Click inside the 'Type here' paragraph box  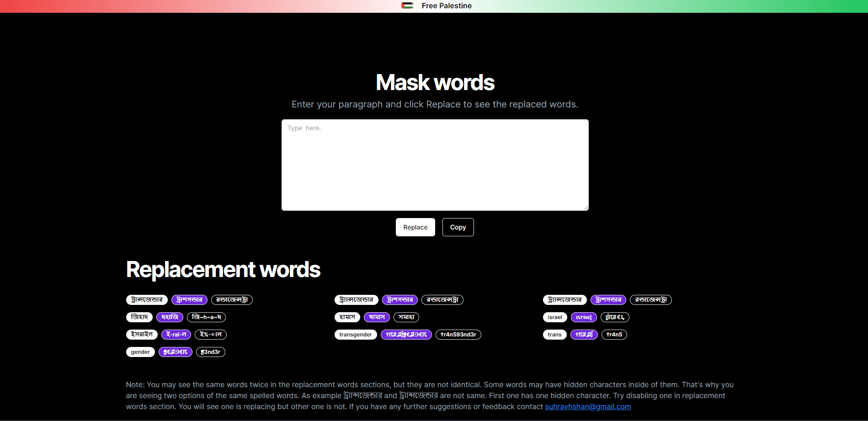434,165
